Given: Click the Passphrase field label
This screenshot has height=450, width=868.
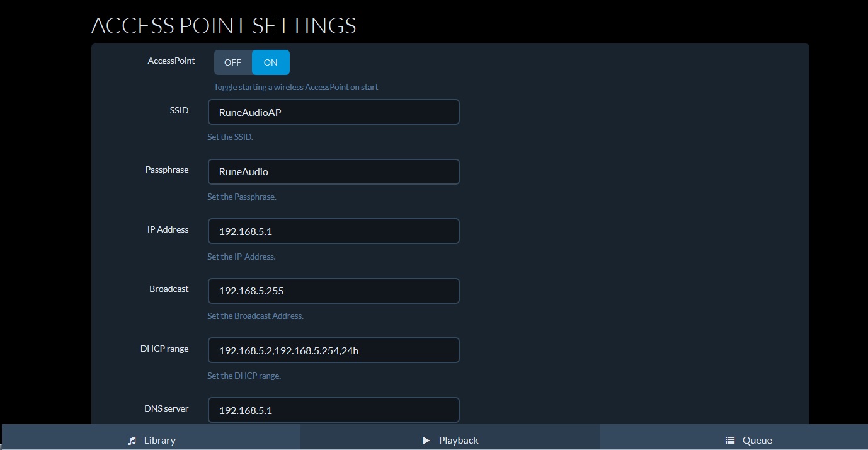Looking at the screenshot, I should pos(167,170).
